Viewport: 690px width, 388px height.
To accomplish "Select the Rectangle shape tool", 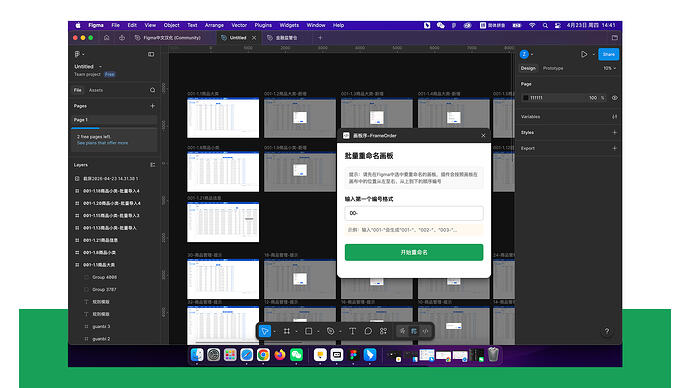I will [x=308, y=331].
